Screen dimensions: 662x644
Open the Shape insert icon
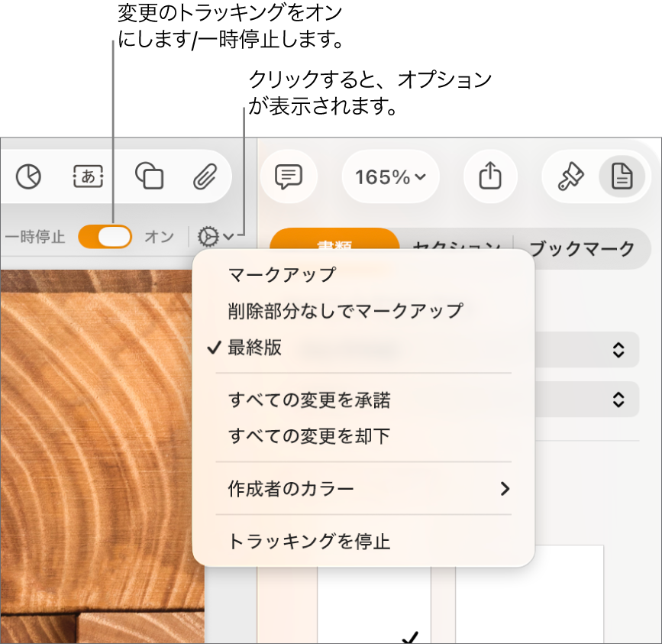point(149,176)
